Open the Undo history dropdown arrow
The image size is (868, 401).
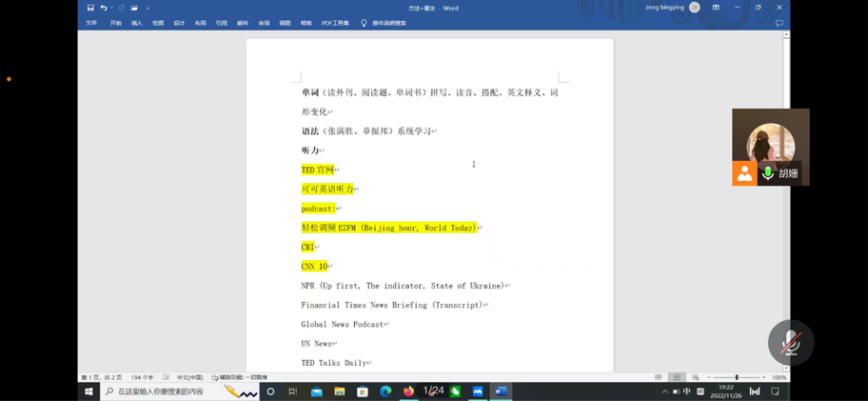click(x=111, y=8)
